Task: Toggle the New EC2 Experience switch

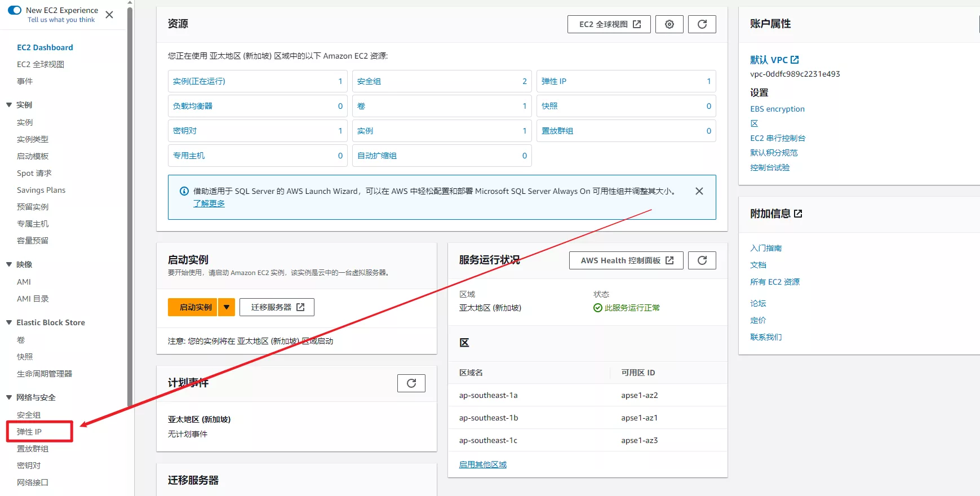Action: coord(15,10)
